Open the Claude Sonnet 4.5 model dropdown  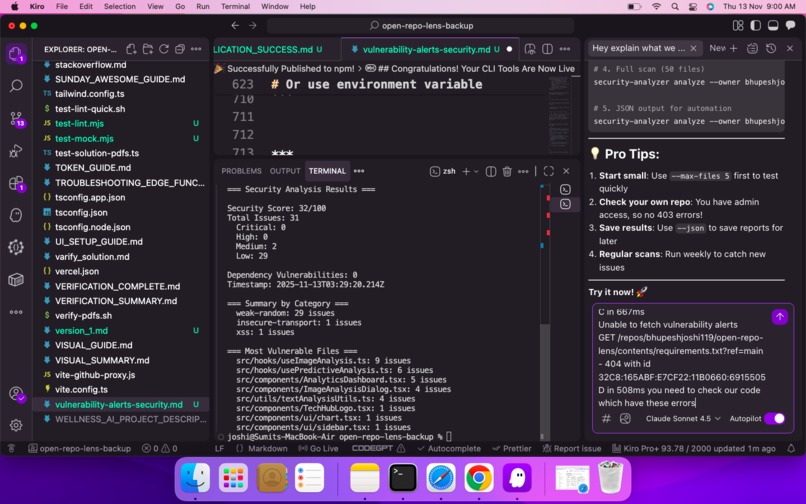pyautogui.click(x=683, y=419)
